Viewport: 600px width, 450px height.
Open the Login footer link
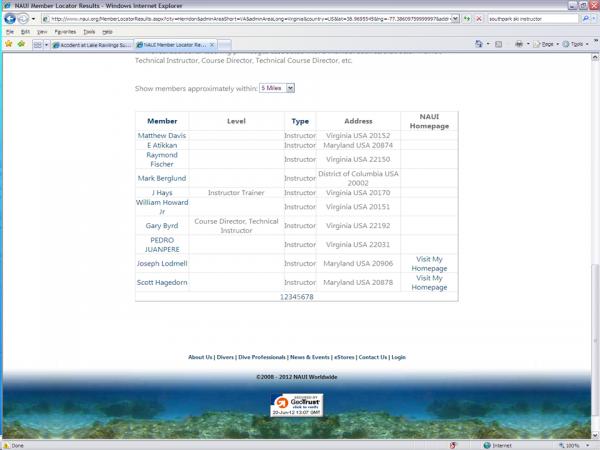(398, 357)
